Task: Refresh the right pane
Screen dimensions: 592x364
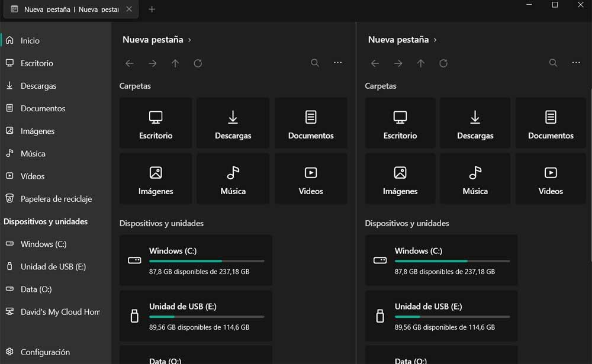Action: [443, 63]
